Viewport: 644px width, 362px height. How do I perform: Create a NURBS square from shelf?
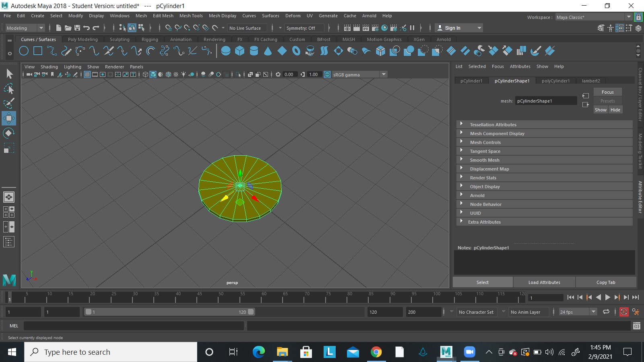(x=38, y=51)
